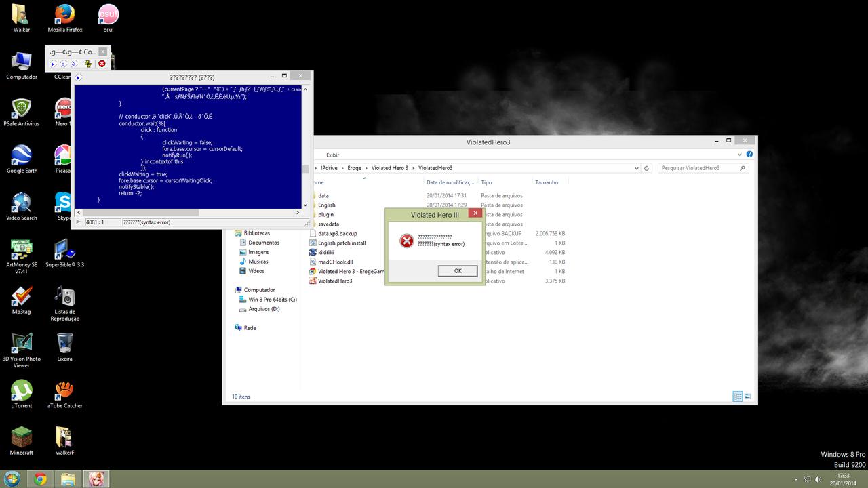Open the Exibir ribbon tab
This screenshot has height=488, width=868.
332,155
